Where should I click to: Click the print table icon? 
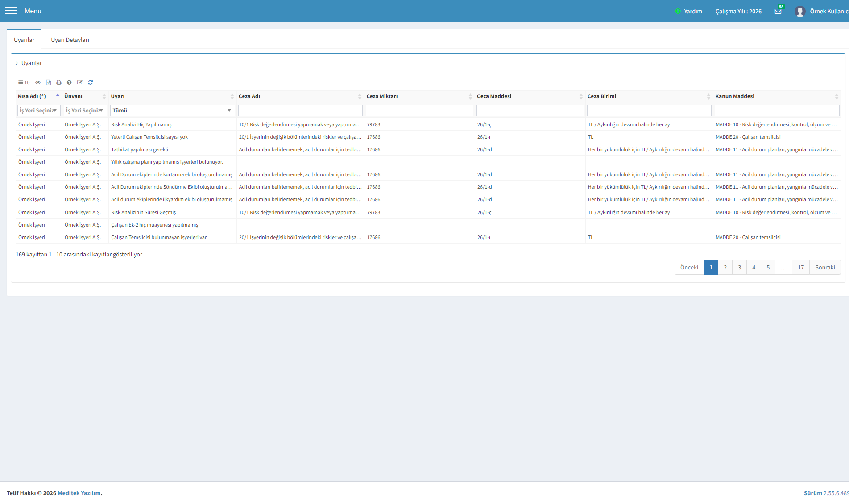pos(58,83)
